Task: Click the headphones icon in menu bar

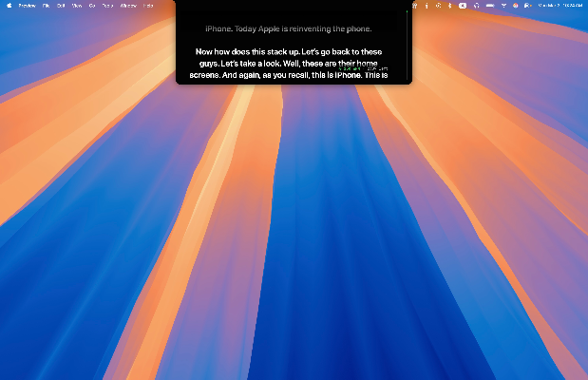Action: (476, 5)
